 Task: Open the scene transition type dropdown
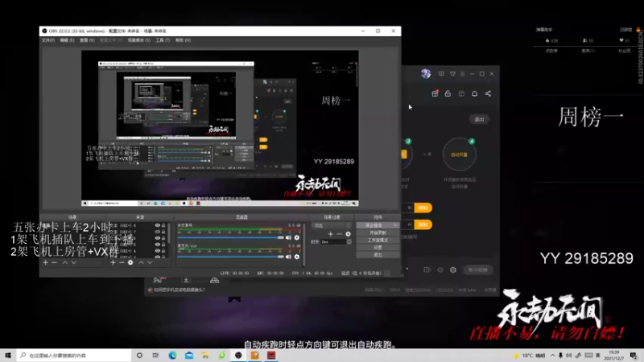click(x=332, y=225)
